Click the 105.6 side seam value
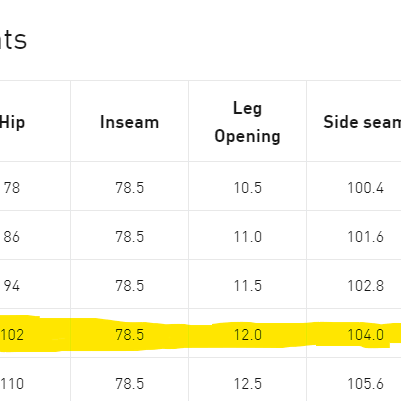Screen dimensions: 401x401 tap(365, 384)
